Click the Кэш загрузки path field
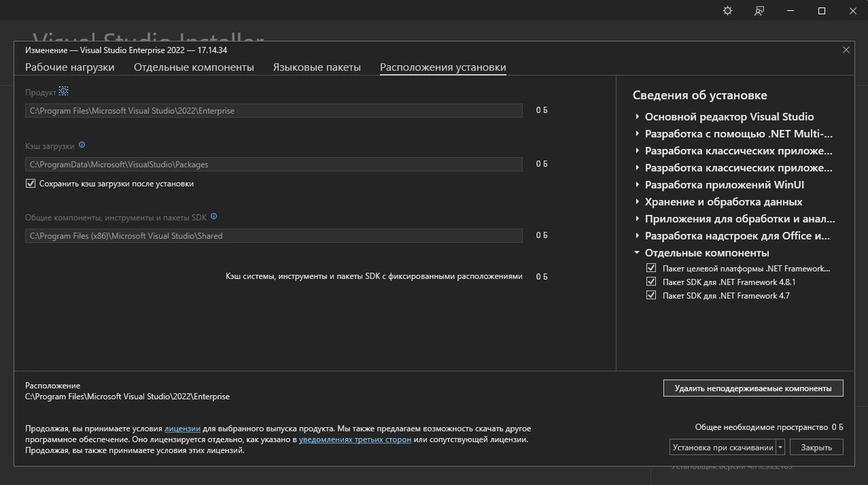 273,164
